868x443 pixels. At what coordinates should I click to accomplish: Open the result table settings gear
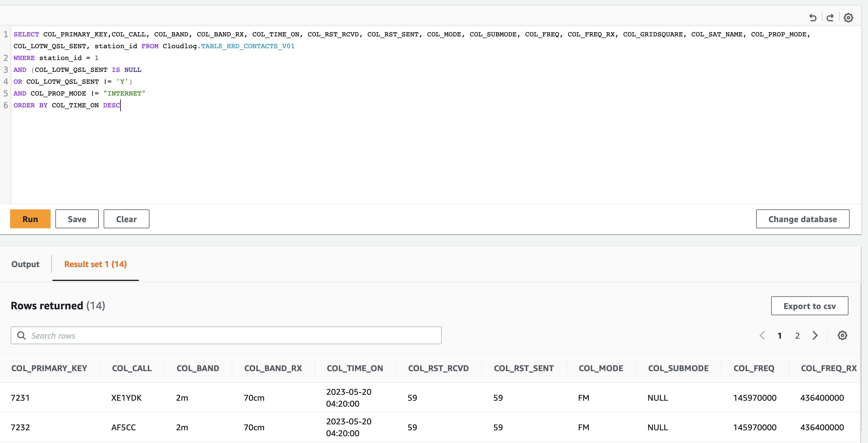(842, 335)
